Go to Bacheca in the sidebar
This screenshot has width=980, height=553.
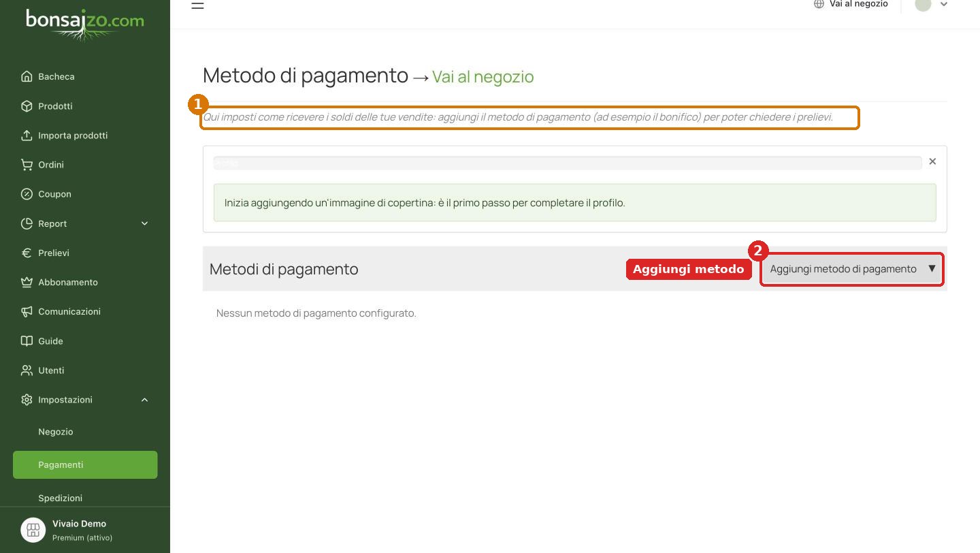[56, 76]
